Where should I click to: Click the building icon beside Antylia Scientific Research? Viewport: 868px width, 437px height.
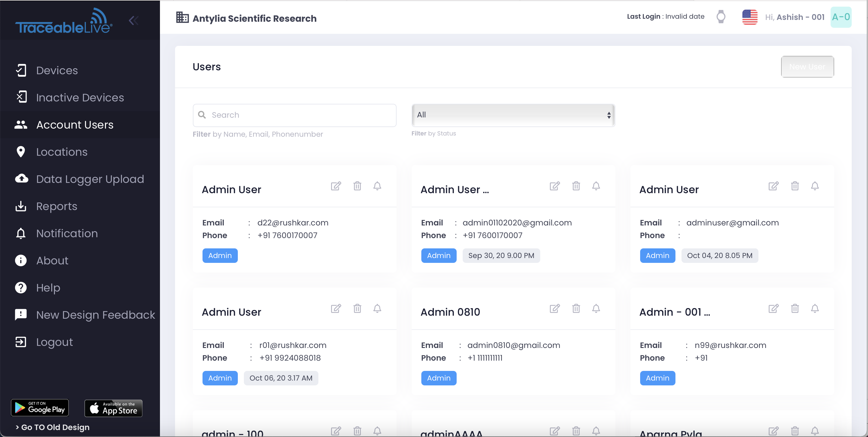[x=182, y=18]
